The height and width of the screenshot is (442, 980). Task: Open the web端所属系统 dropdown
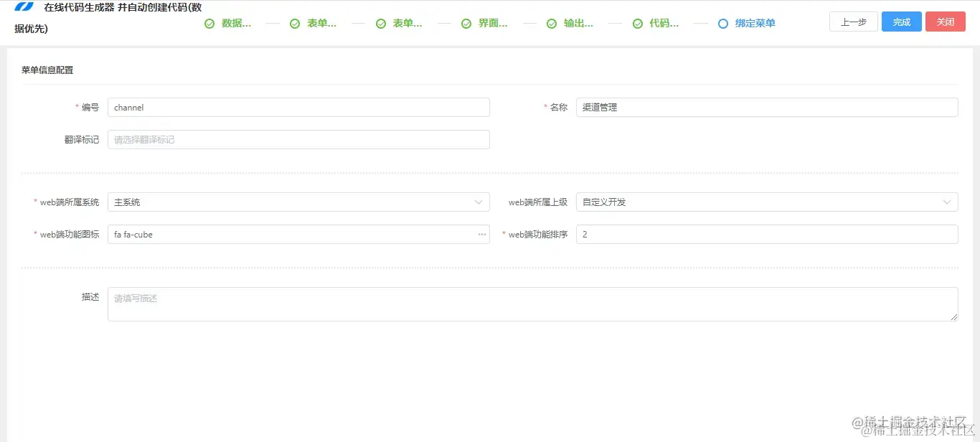(298, 202)
